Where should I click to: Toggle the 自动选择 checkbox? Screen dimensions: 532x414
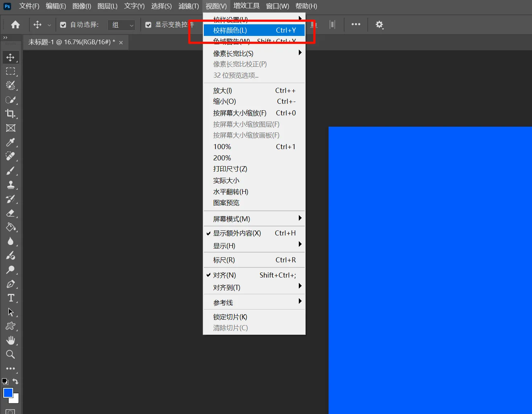coord(63,25)
